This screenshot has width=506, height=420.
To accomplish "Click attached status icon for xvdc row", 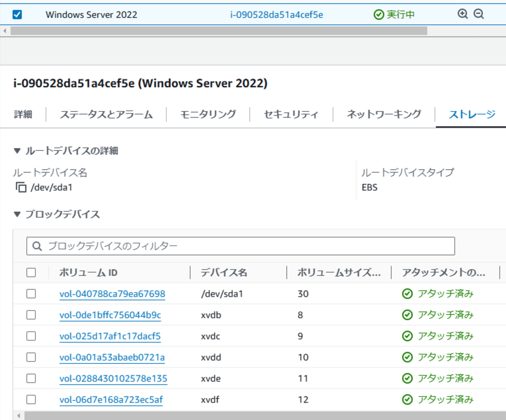I will pos(407,336).
